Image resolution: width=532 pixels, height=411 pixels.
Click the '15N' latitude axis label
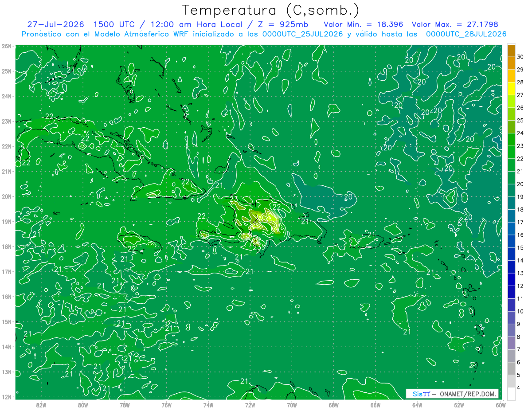click(x=6, y=321)
